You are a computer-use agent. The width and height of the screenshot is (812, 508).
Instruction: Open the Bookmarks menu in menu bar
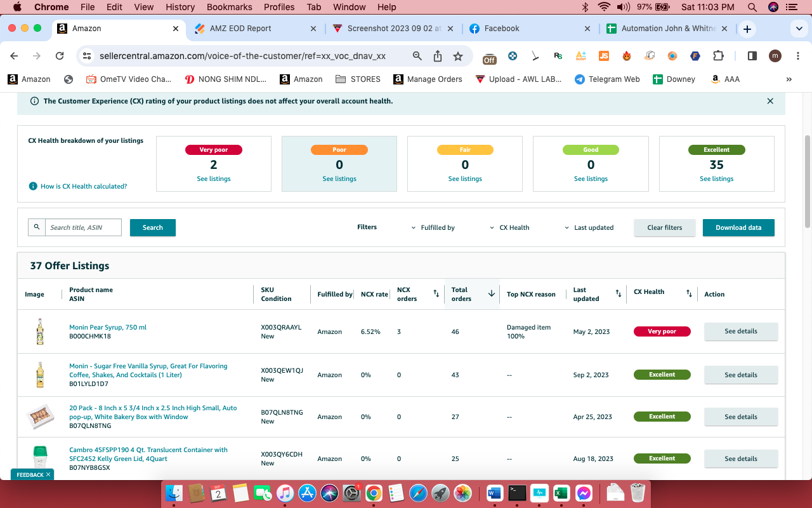[229, 7]
